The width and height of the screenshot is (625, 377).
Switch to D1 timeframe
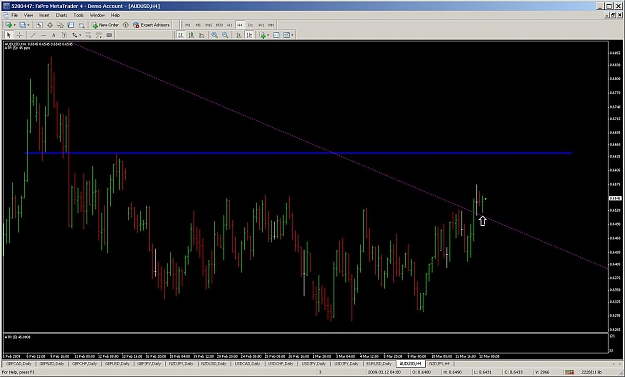point(250,25)
